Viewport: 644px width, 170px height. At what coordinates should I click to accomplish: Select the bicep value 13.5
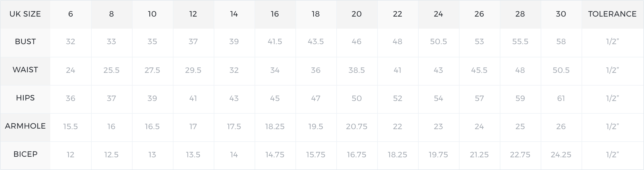click(x=193, y=155)
